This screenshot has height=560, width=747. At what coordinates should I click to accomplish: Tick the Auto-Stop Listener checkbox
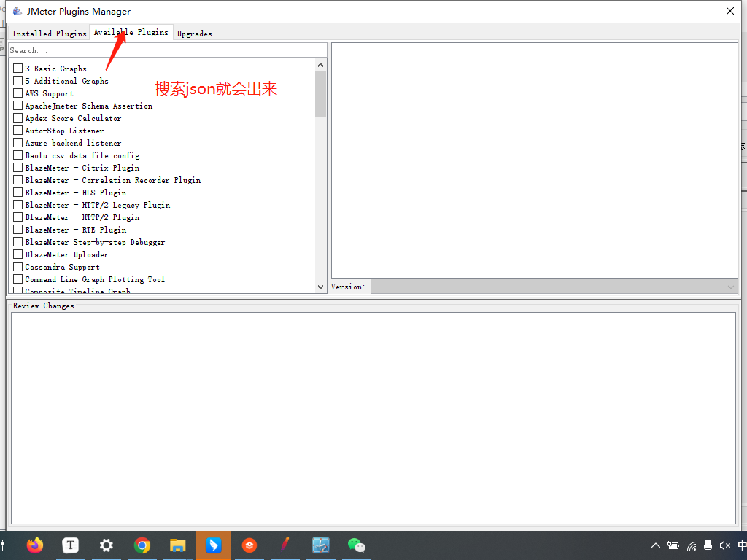[x=18, y=130]
